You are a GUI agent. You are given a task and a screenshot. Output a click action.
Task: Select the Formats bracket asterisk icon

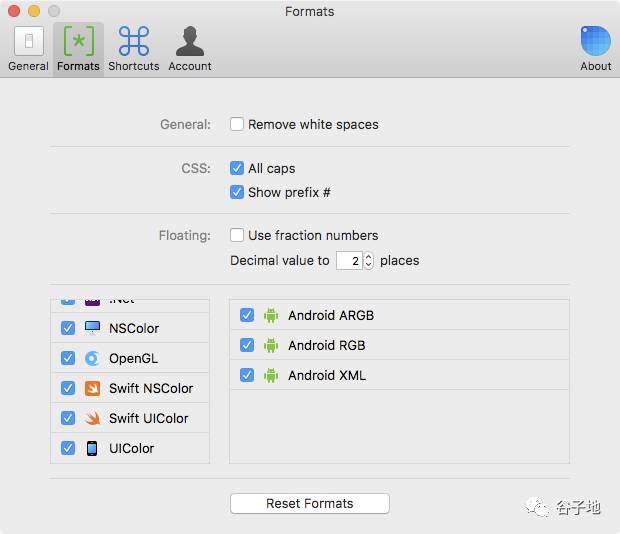coord(79,41)
